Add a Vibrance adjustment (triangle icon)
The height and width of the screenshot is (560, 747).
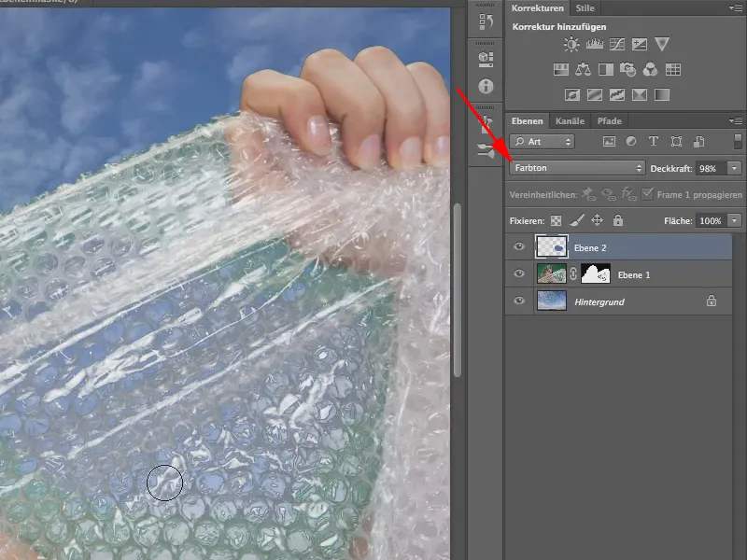662,44
